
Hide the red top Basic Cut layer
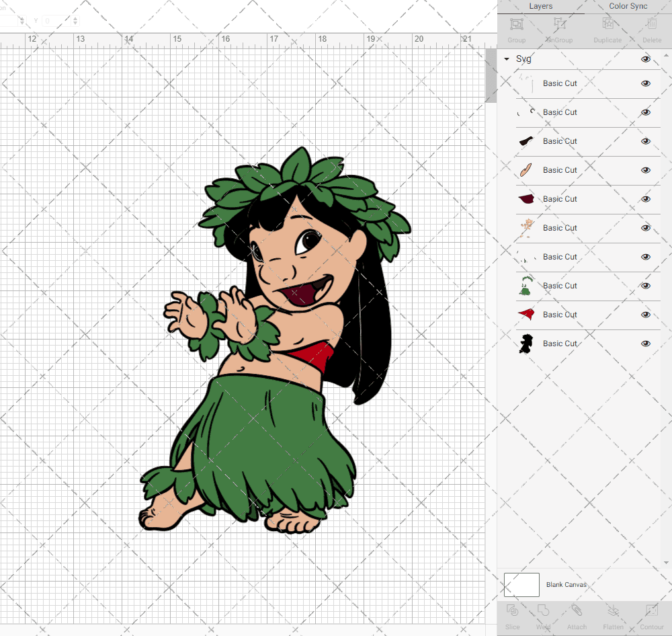645,315
